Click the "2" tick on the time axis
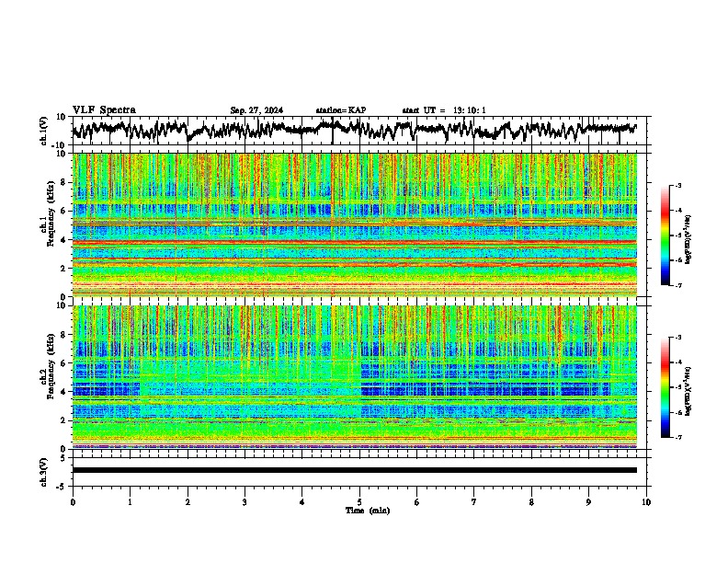Viewport: 728px width, 563px height. 188,502
